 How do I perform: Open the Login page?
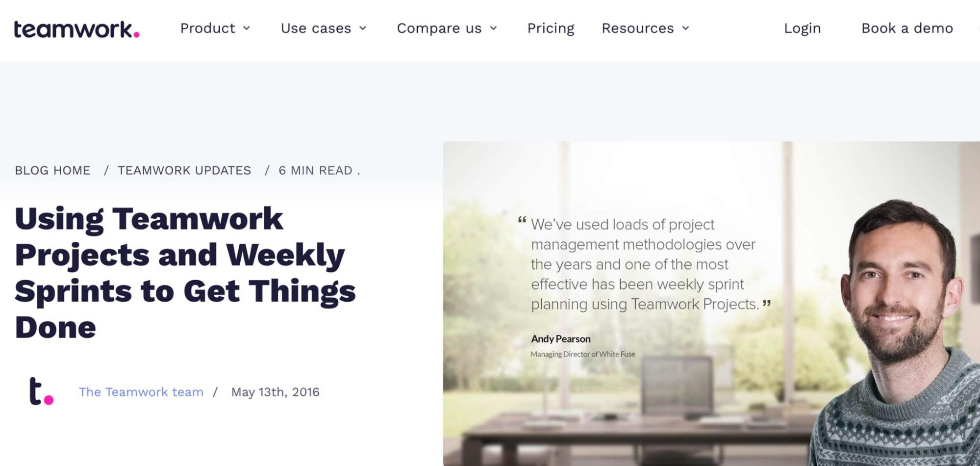(x=803, y=28)
